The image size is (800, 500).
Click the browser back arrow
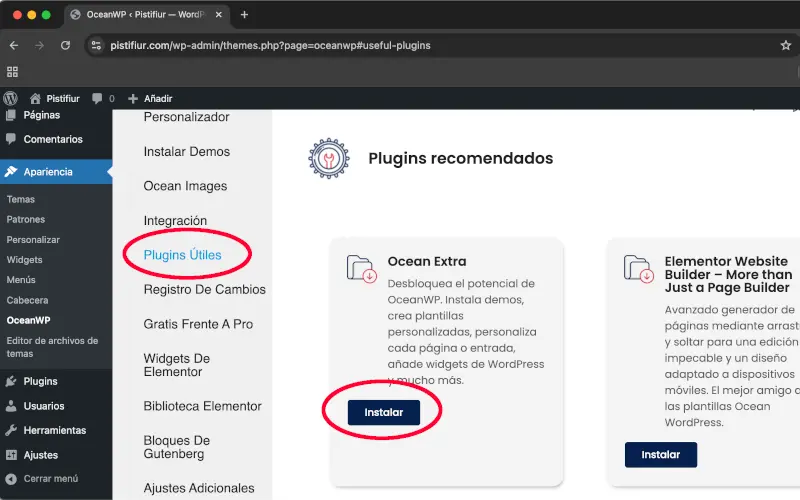coord(14,45)
